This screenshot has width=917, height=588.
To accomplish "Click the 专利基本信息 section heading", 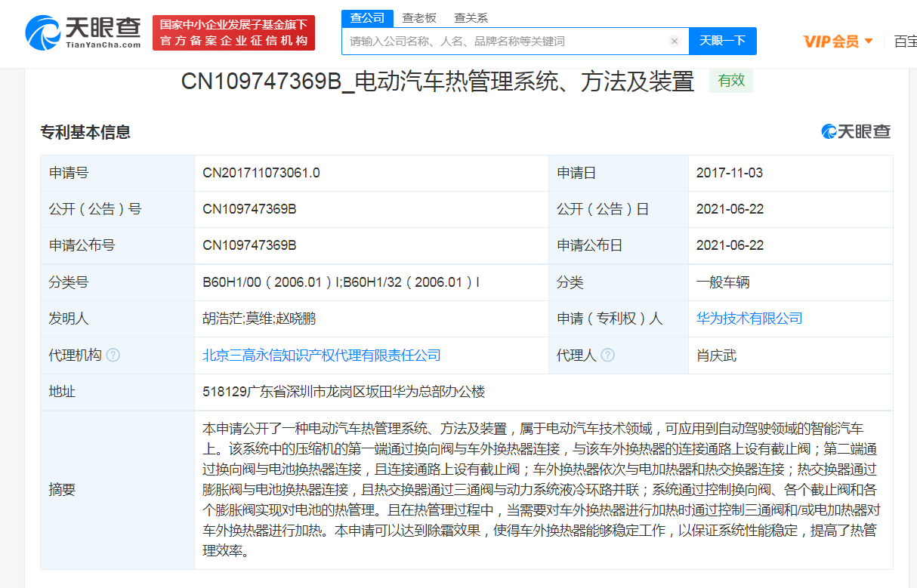I will click(85, 132).
